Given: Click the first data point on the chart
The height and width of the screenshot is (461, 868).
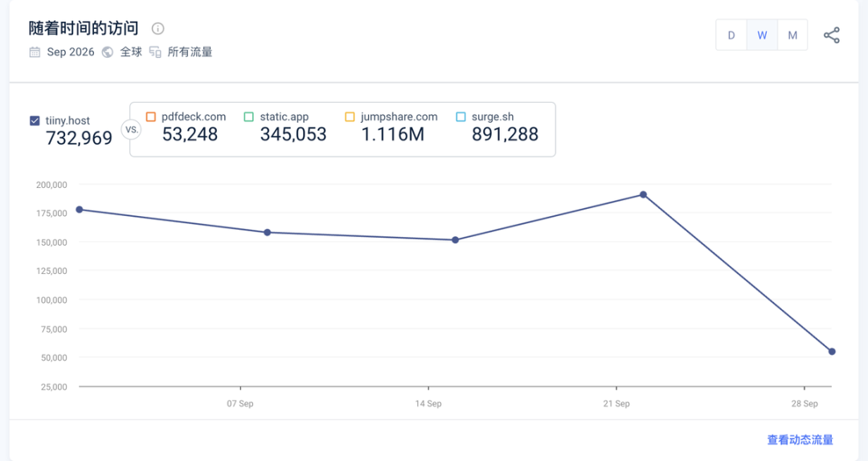Looking at the screenshot, I should click(x=79, y=210).
